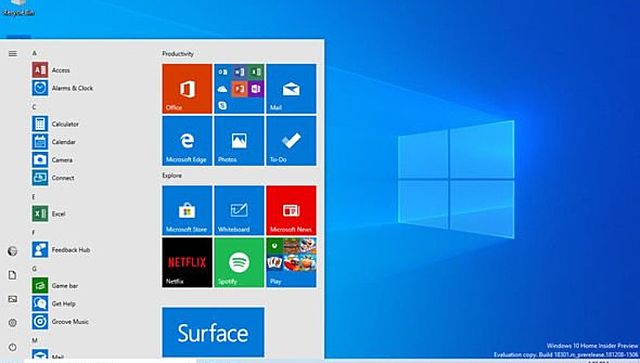This screenshot has width=640, height=363.
Task: Open Alarms & Clock app
Action: point(62,88)
